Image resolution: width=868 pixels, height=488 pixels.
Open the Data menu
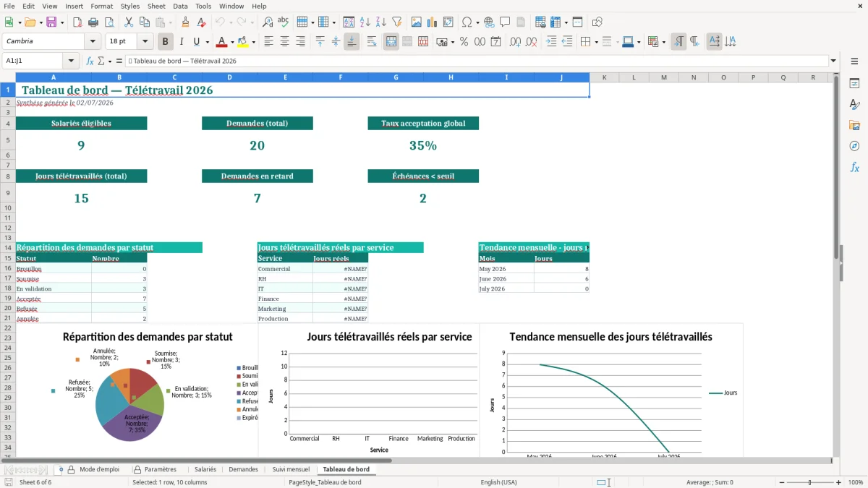(x=180, y=6)
